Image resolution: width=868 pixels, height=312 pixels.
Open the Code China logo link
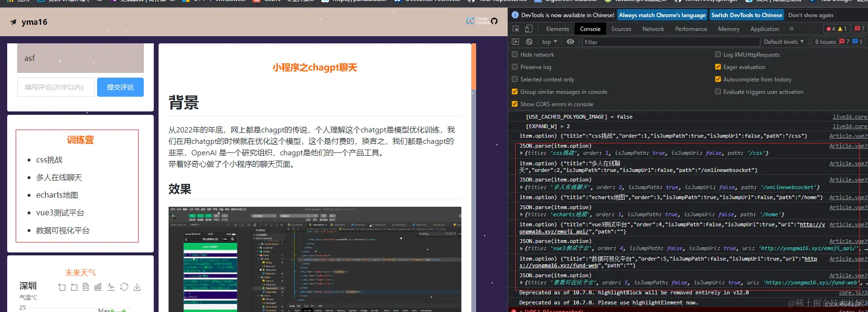478,21
